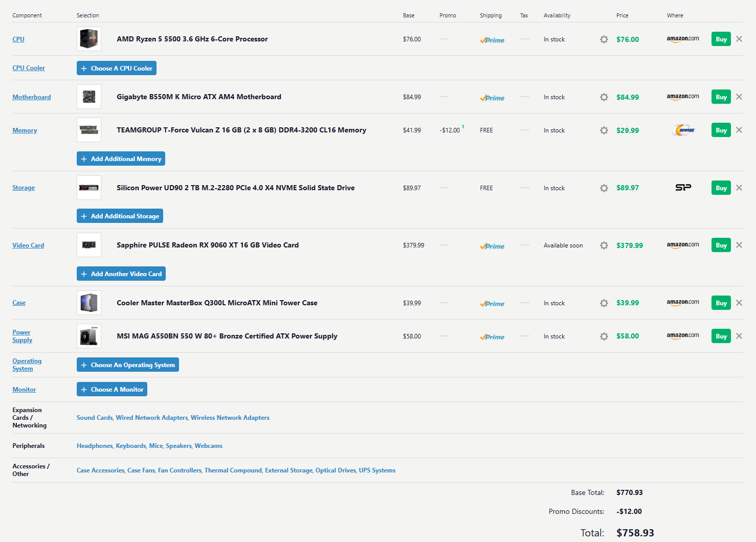
Task: Open the MSI MAG A550BN thumbnail
Action: (89, 336)
